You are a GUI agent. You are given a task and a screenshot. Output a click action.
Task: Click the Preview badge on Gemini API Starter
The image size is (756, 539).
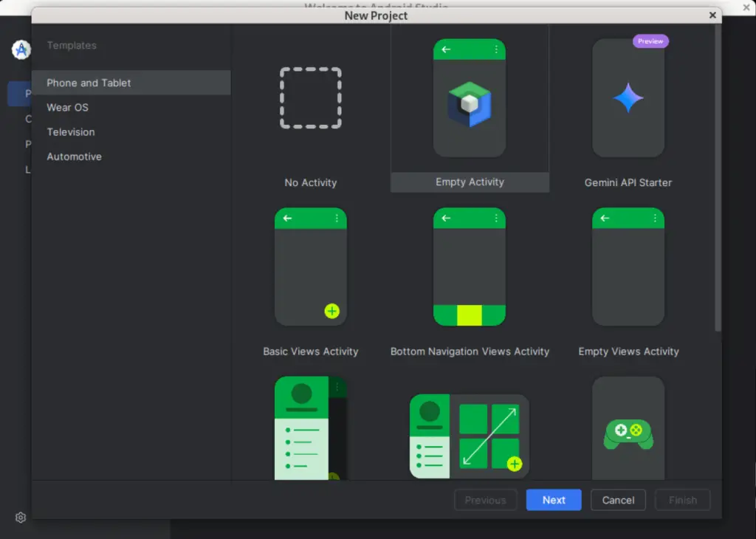(650, 41)
